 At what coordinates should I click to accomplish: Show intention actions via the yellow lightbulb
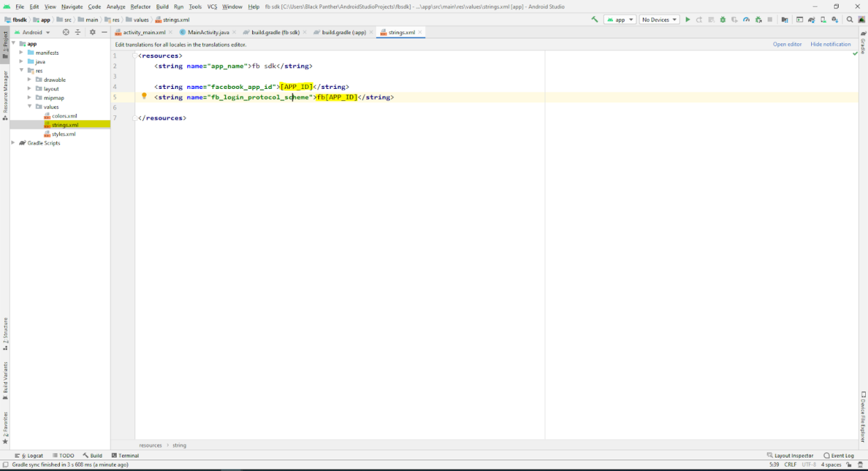point(144,96)
